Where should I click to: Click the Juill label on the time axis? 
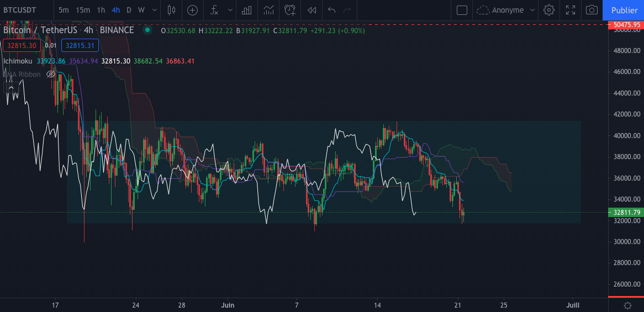(573, 305)
